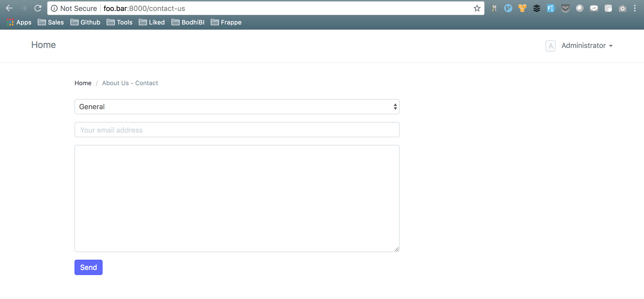Viewport: 644px width, 299px height.
Task: Save page with the Pocket extension
Action: point(565,8)
